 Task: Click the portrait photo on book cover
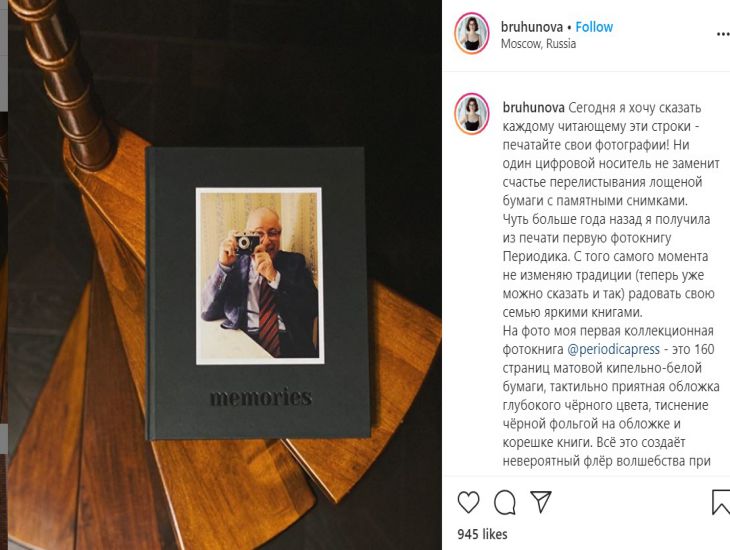click(x=259, y=276)
